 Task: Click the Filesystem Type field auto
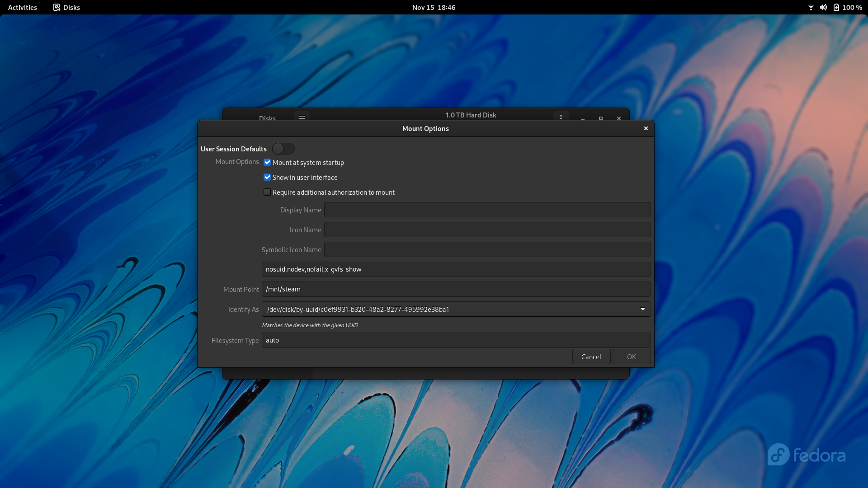click(456, 340)
